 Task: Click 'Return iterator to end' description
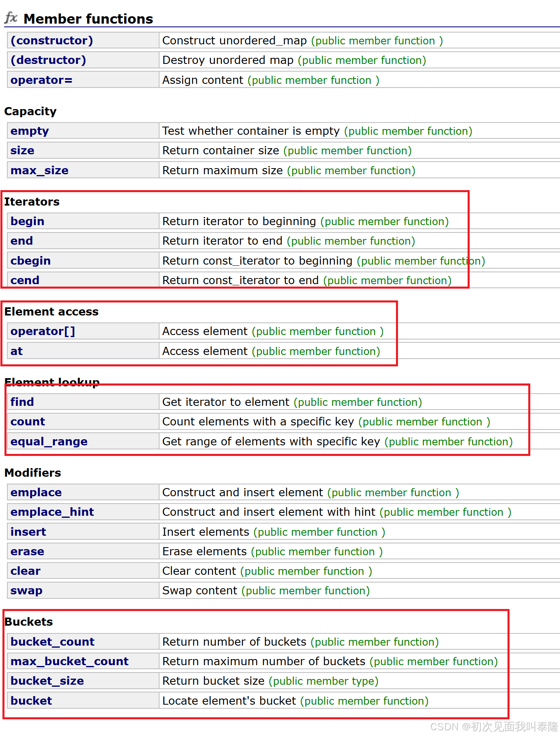click(x=222, y=241)
